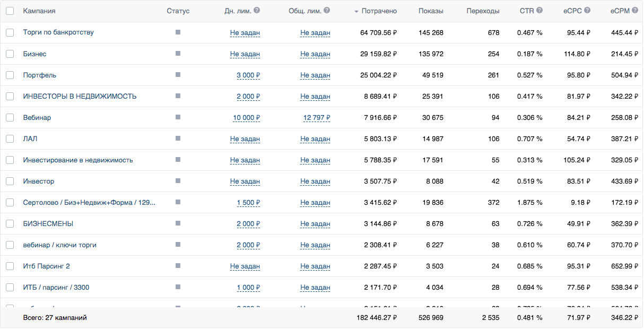Sort by Потрачено column arrow
Image resolution: width=644 pixels, height=329 pixels.
pyautogui.click(x=356, y=12)
